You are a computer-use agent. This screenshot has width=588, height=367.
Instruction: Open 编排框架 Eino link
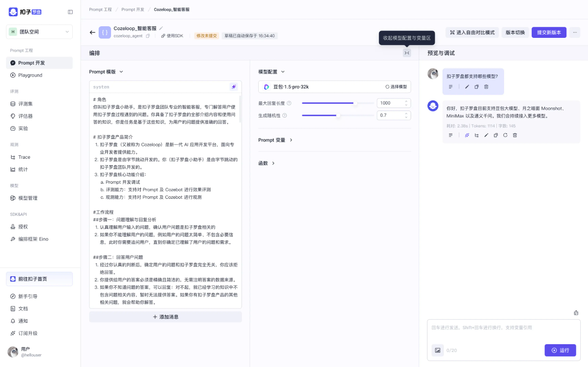point(39,239)
